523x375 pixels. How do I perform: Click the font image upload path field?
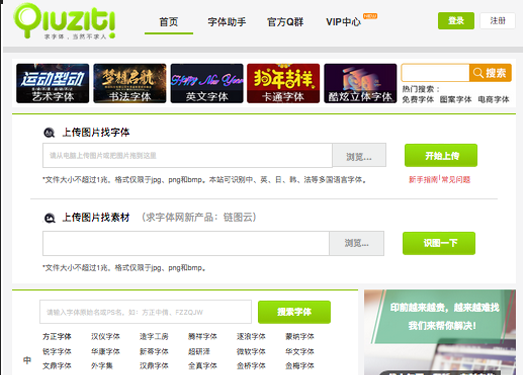coord(187,155)
